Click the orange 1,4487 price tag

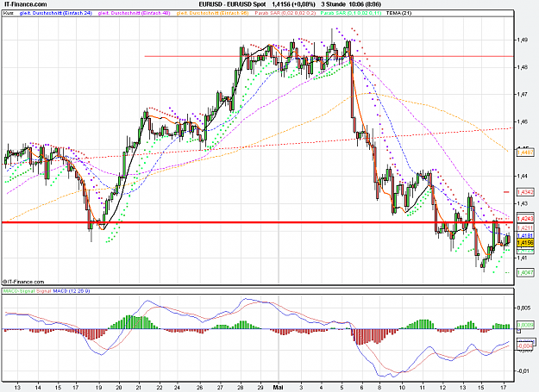coord(525,152)
